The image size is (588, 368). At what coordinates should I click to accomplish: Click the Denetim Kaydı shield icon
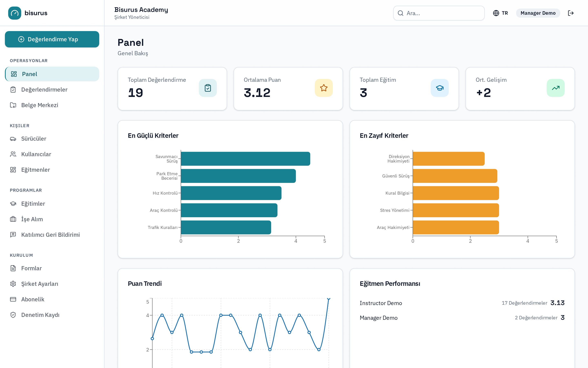tap(13, 315)
